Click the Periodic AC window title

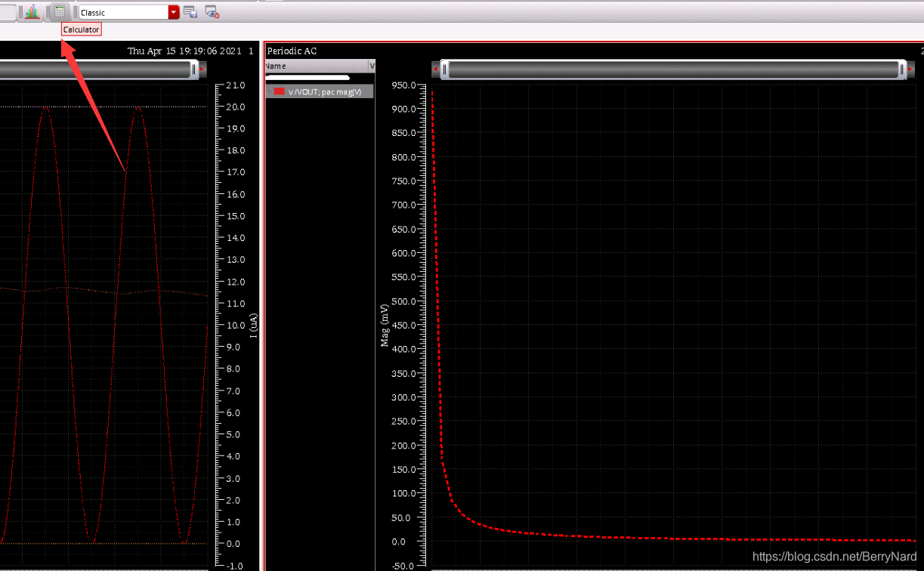click(292, 51)
